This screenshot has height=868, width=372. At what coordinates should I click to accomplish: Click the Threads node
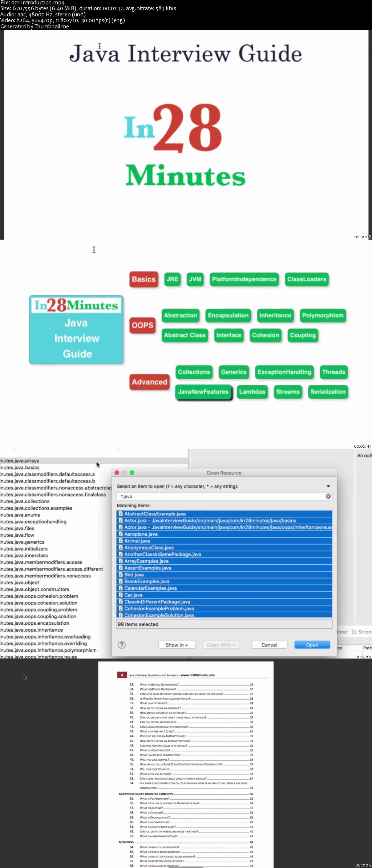pos(333,372)
